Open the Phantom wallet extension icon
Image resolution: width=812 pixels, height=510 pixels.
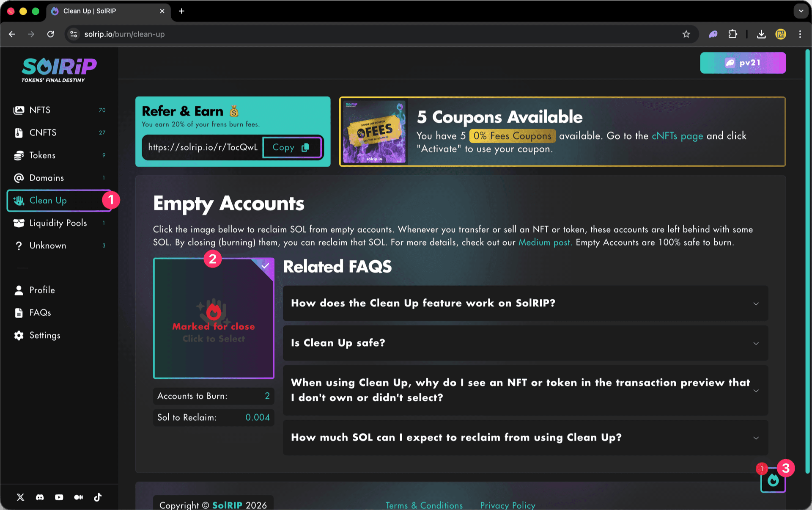click(x=713, y=34)
